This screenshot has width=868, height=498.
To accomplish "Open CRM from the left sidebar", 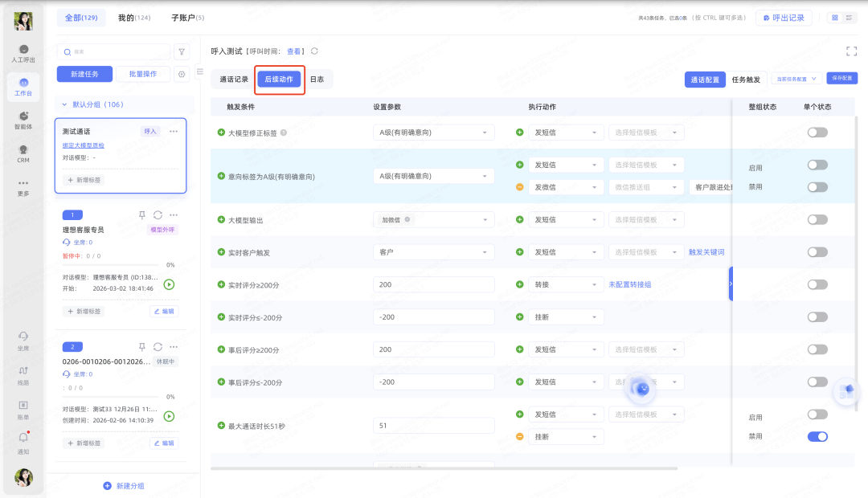I will tap(23, 153).
